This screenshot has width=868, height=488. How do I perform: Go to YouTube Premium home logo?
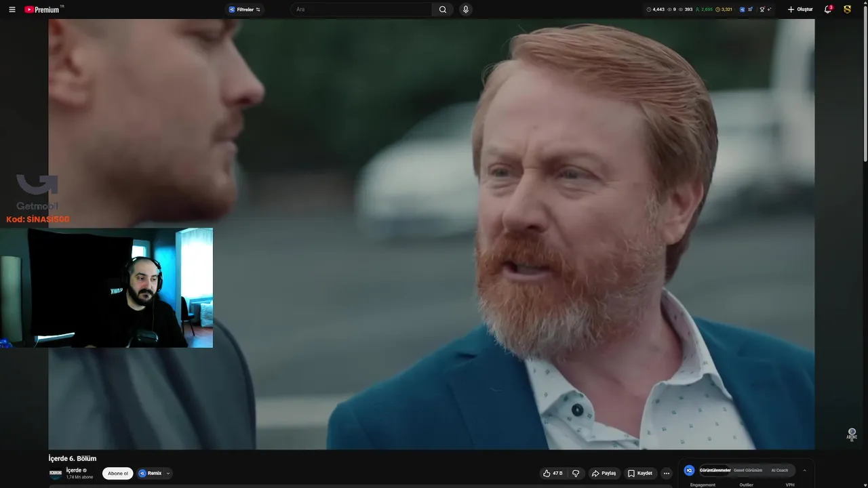click(42, 9)
